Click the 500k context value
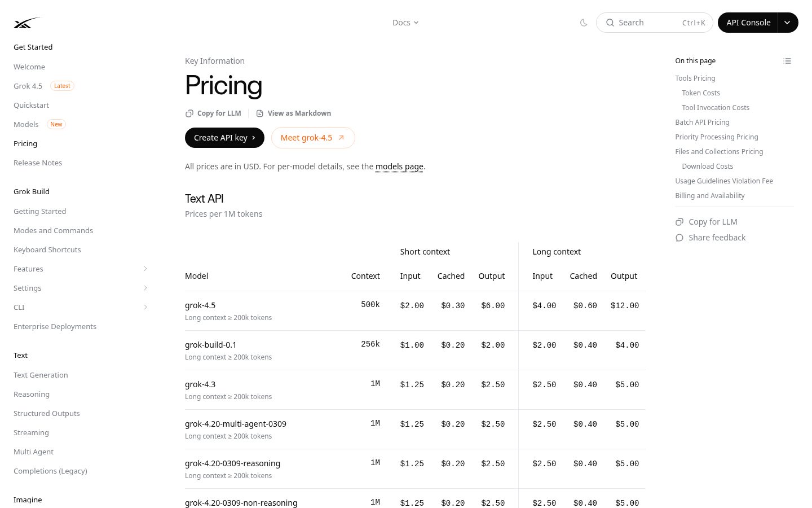Screen dimensions: 812x508 370,304
